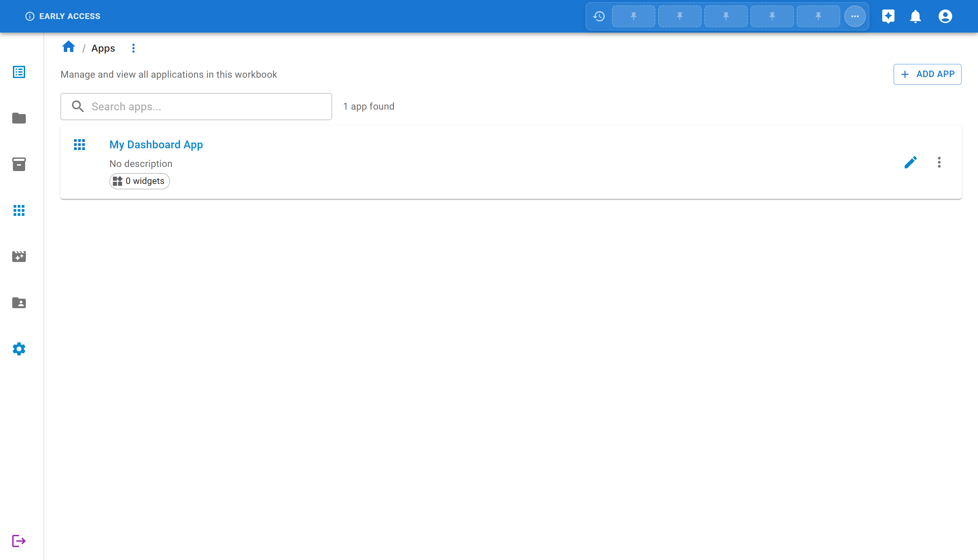The height and width of the screenshot is (560, 978).
Task: Click the Search apps input field
Action: 196,107
